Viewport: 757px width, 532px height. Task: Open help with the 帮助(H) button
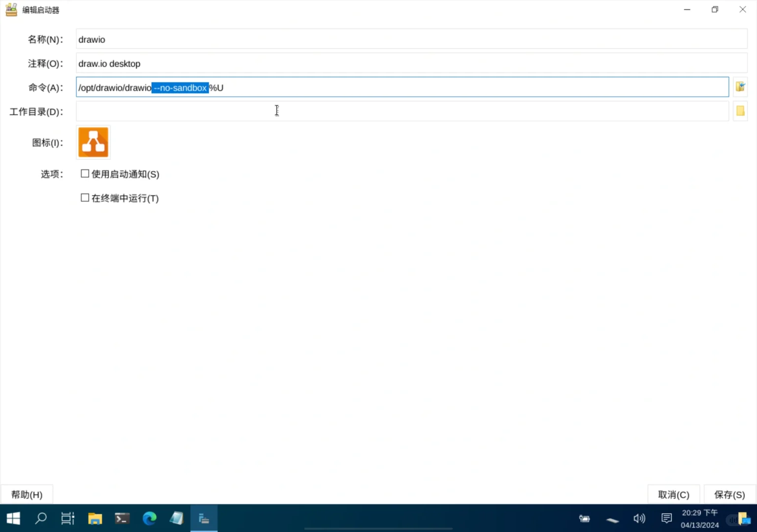click(x=27, y=495)
